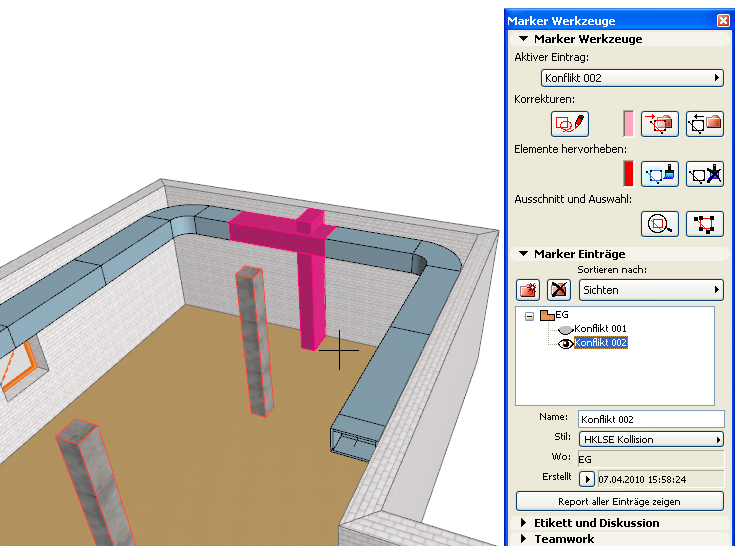Click the Name field containing Konflikt 002
735x546 pixels.
[651, 419]
